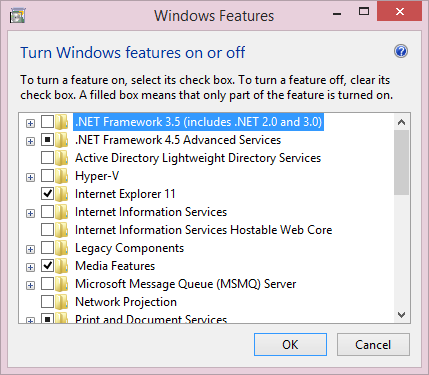Expand Print and Document Services node
The width and height of the screenshot is (429, 375).
click(30, 321)
